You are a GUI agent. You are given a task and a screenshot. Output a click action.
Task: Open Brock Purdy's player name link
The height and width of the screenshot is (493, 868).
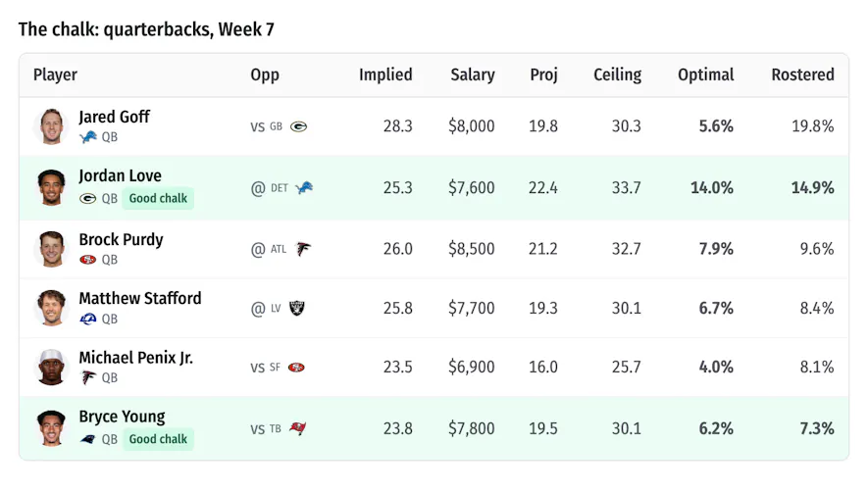[x=122, y=239]
